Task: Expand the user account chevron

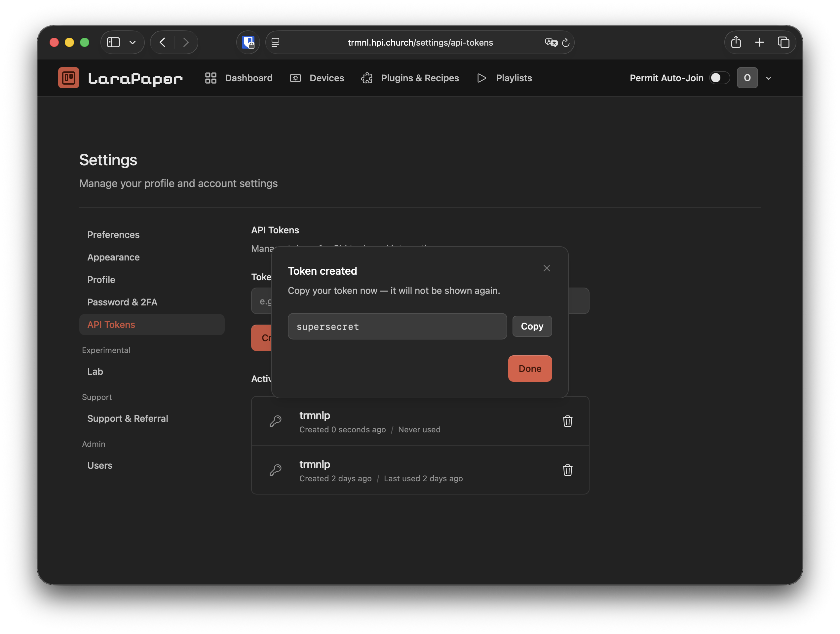Action: [x=769, y=78]
